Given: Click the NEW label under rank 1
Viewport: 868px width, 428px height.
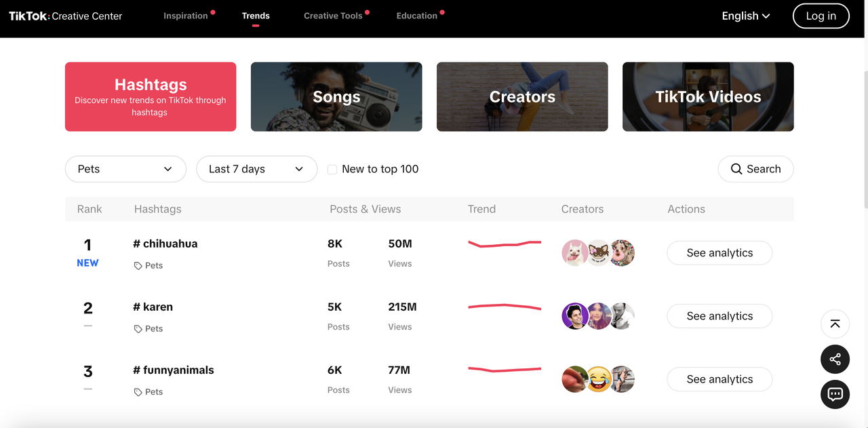Looking at the screenshot, I should [x=87, y=263].
